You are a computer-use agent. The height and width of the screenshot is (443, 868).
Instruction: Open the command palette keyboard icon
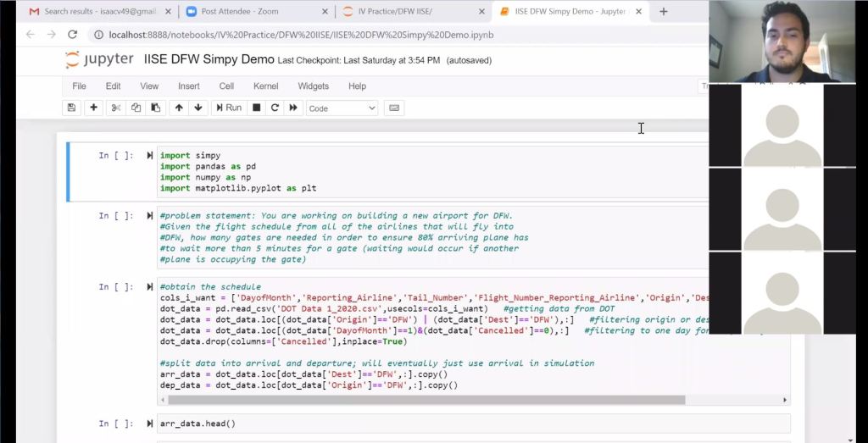coord(393,108)
